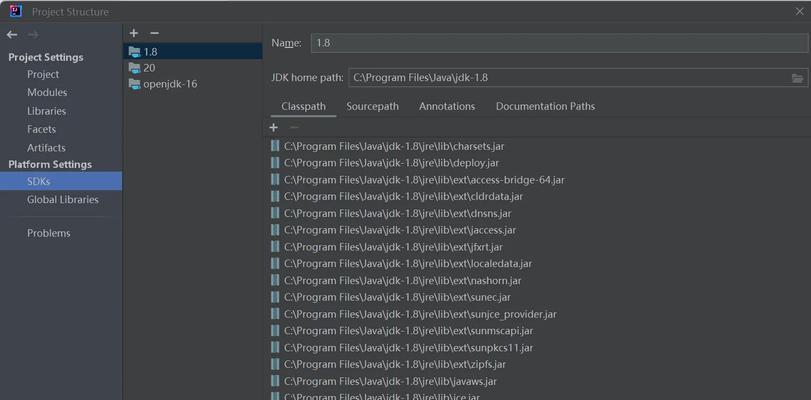Select the sunmscapi.jar path text
The image size is (811, 400).
[x=409, y=331]
